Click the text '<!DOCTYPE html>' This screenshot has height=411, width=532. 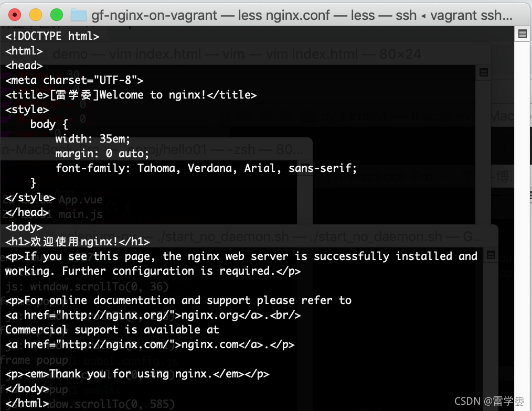52,36
